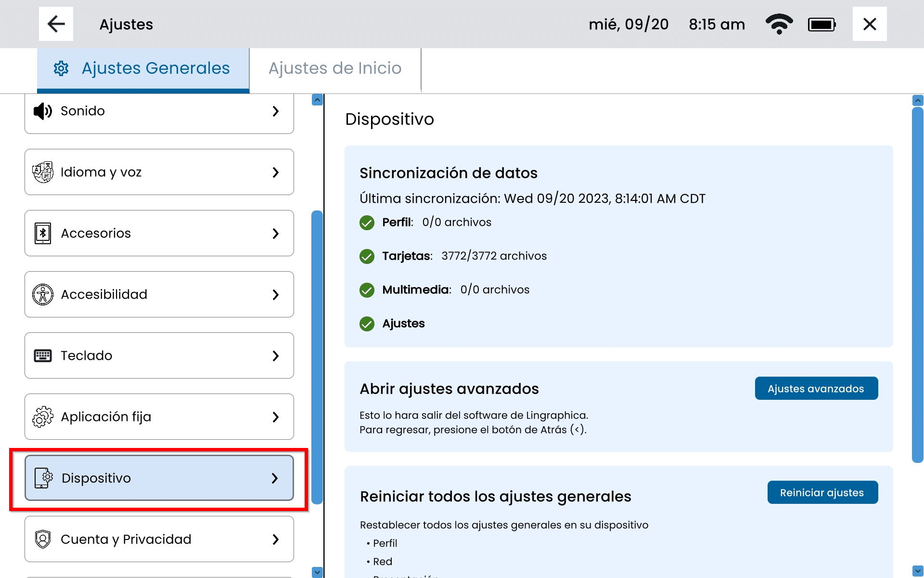924x578 pixels.
Task: Click the Perfil green checkmark
Action: [367, 223]
